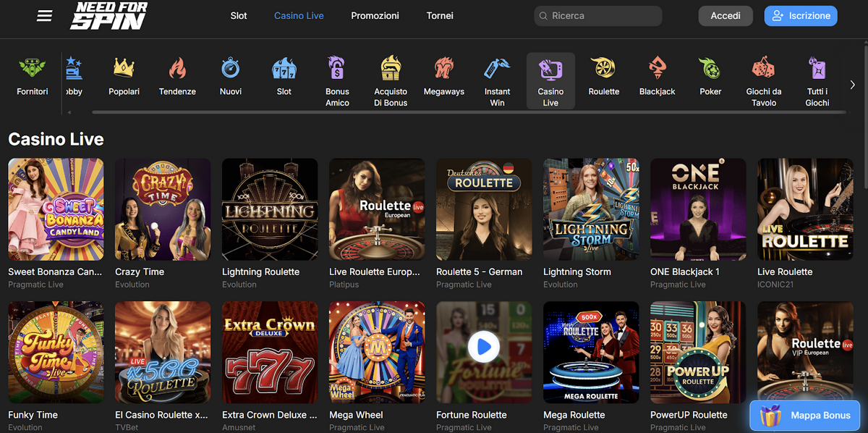Viewport: 868px width, 433px height.
Task: Click the Lightning Storm title text
Action: [x=577, y=272]
